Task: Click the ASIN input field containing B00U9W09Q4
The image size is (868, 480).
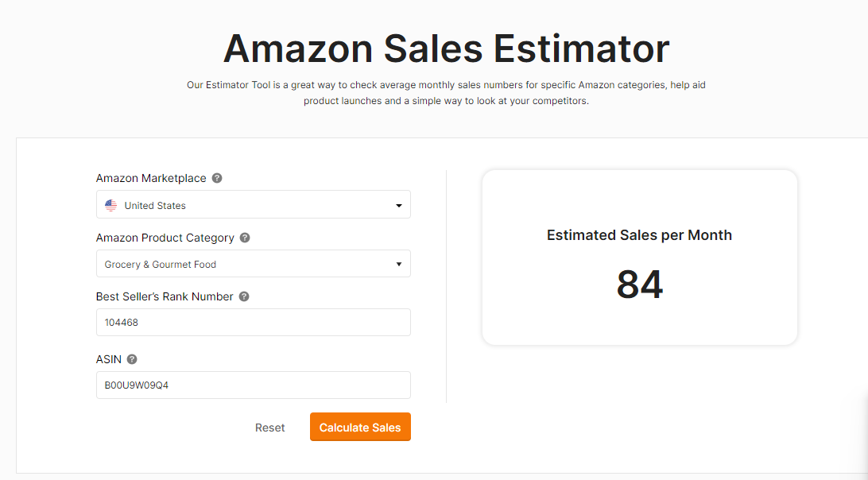Action: coord(254,385)
